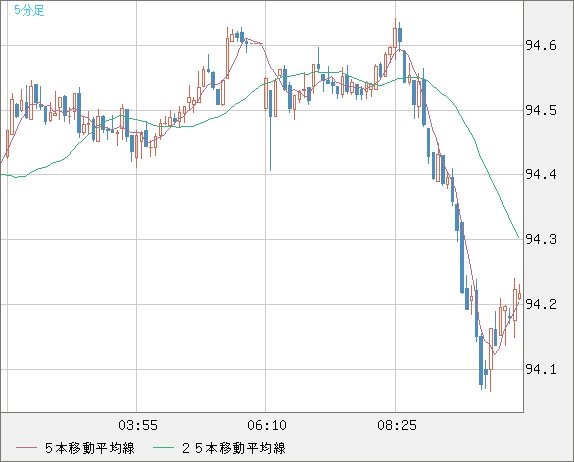Click the 94.4 price axis label

coord(541,175)
